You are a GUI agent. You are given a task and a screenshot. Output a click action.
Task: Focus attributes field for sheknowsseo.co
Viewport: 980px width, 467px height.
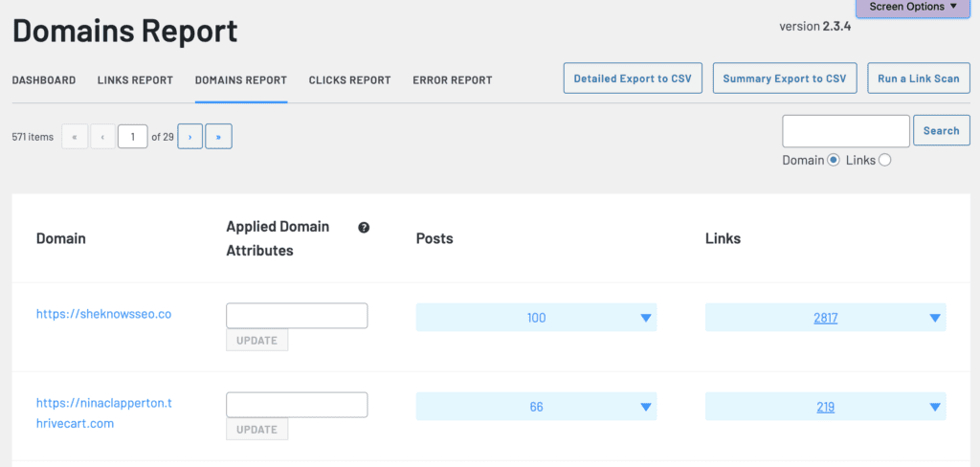click(x=297, y=316)
